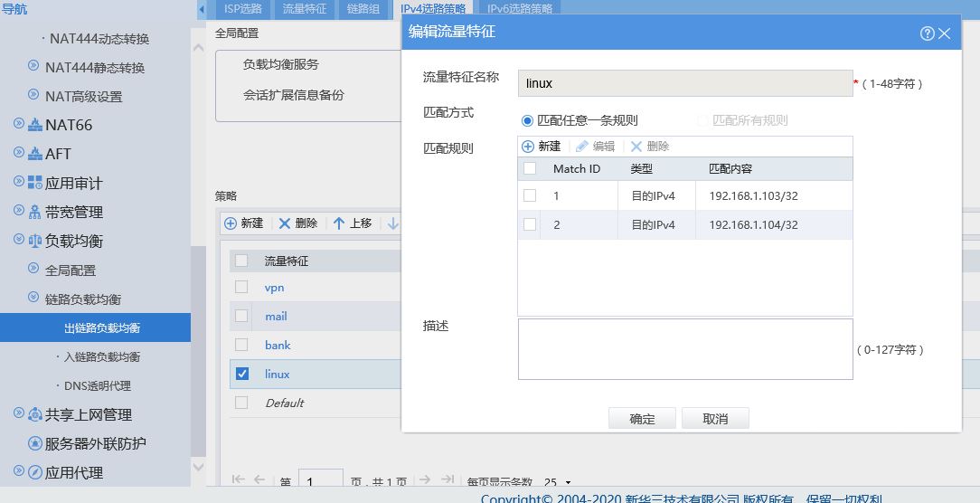980x503 pixels.
Task: Open DNS透明代理 in navigation
Action: coord(98,385)
